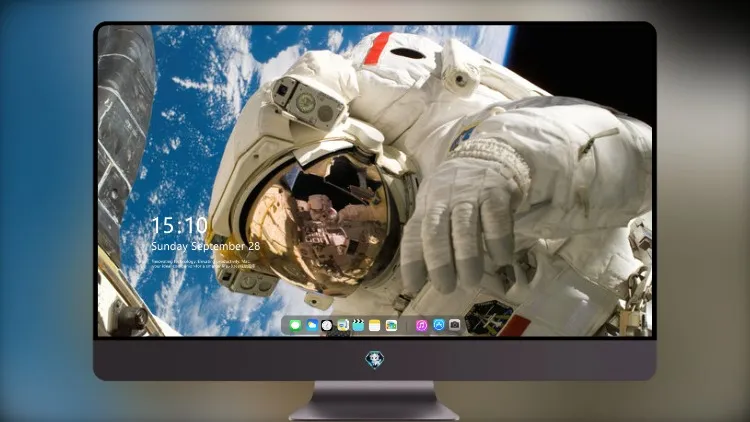750x422 pixels.
Task: Open the Weather app in the dock
Action: coord(311,326)
